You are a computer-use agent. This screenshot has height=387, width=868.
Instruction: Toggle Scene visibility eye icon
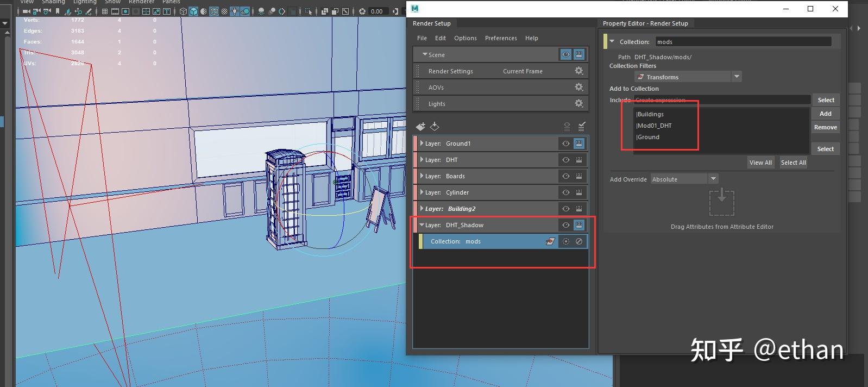[x=566, y=55]
